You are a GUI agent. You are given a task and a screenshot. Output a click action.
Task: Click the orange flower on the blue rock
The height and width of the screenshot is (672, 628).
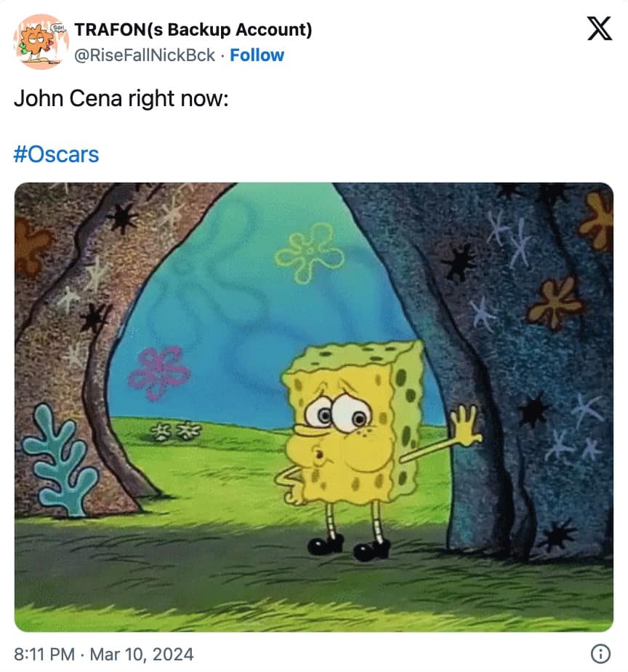click(557, 301)
